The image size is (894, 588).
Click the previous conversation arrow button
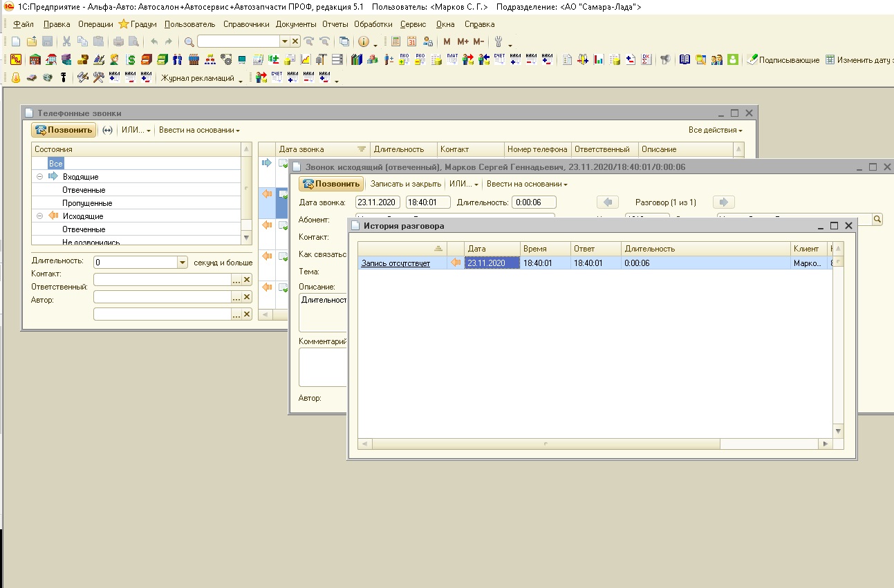tap(608, 202)
